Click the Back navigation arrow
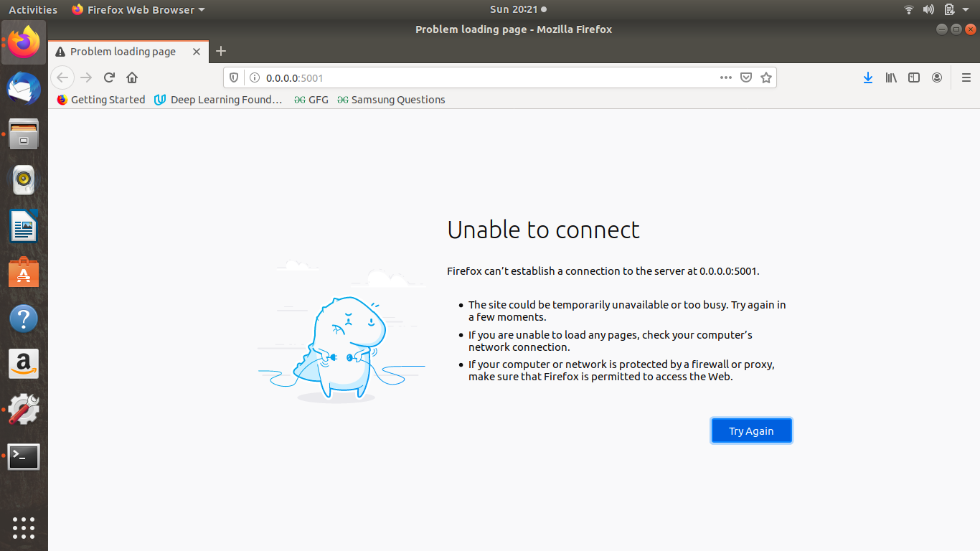This screenshot has height=551, width=980. [62, 77]
